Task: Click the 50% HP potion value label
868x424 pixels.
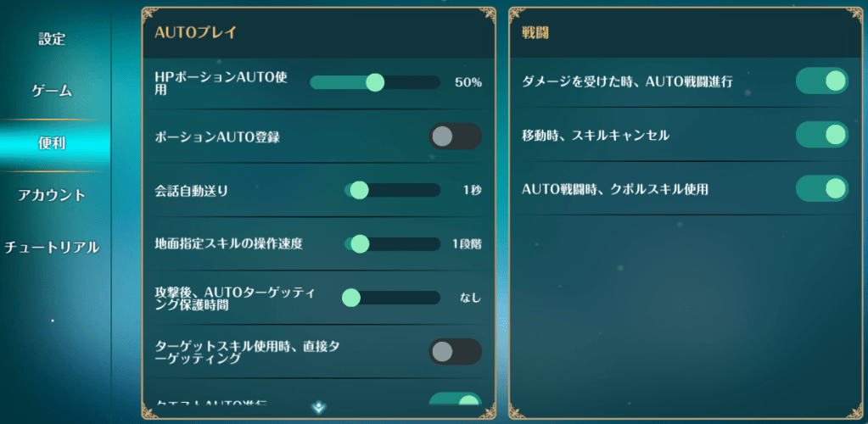Action: [468, 82]
